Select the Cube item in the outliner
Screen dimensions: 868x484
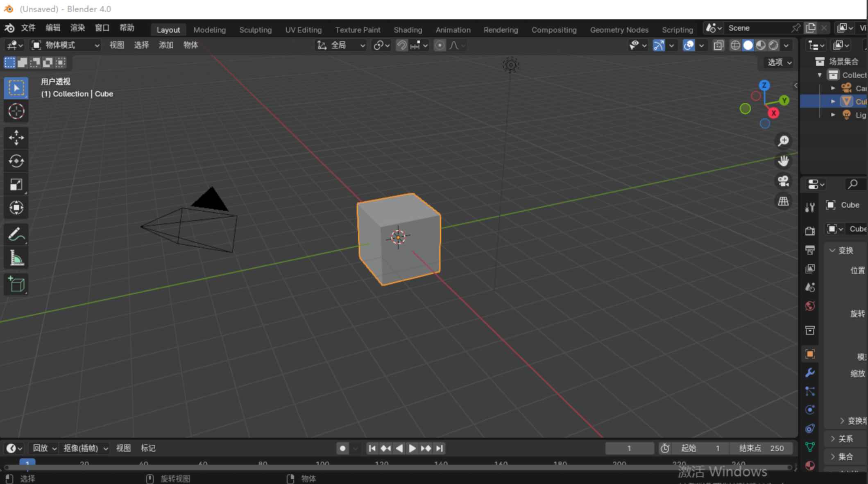860,101
